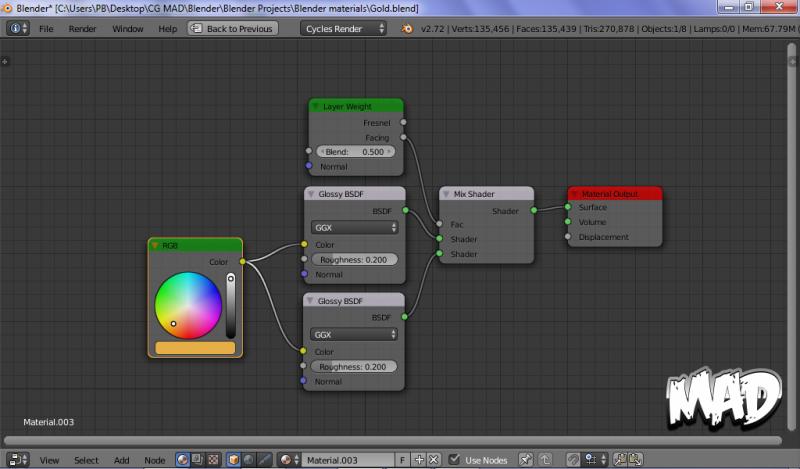800x469 pixels.
Task: Open the Render menu
Action: 82,29
